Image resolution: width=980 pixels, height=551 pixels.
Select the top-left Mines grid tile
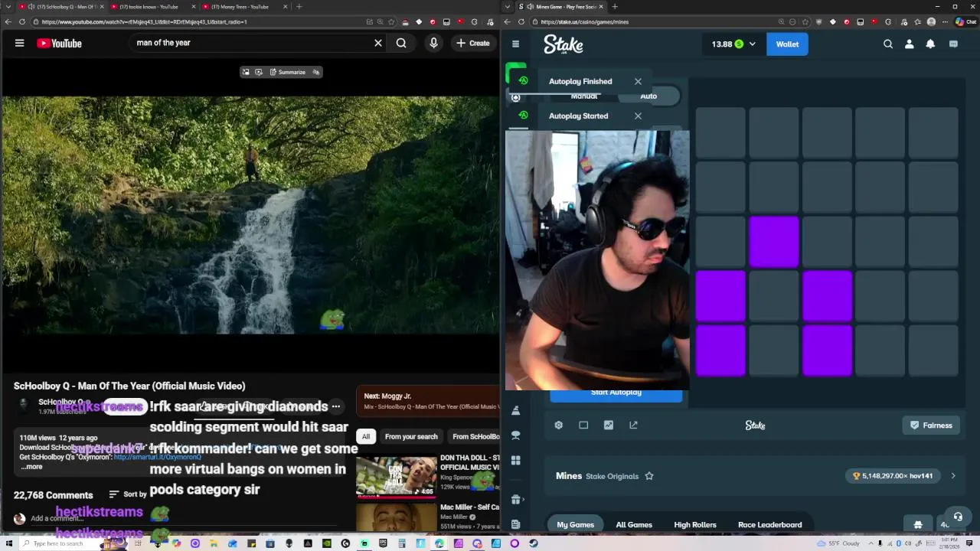coord(720,134)
